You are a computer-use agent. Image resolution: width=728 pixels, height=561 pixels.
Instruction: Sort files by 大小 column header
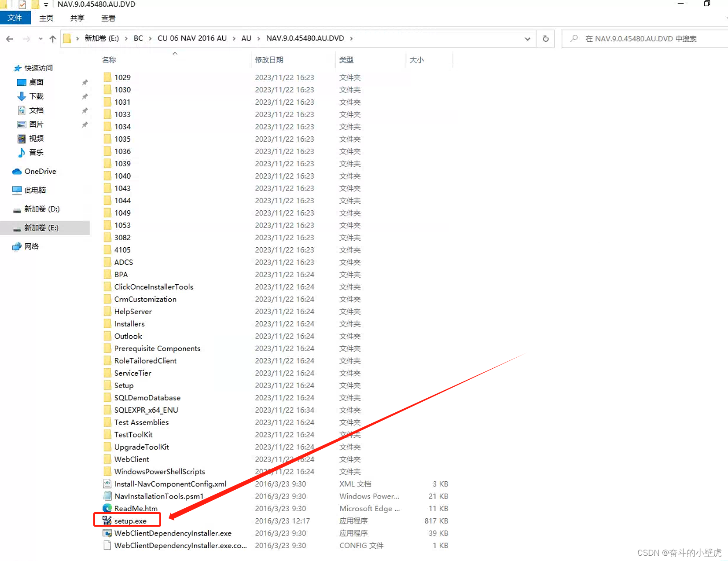click(416, 60)
